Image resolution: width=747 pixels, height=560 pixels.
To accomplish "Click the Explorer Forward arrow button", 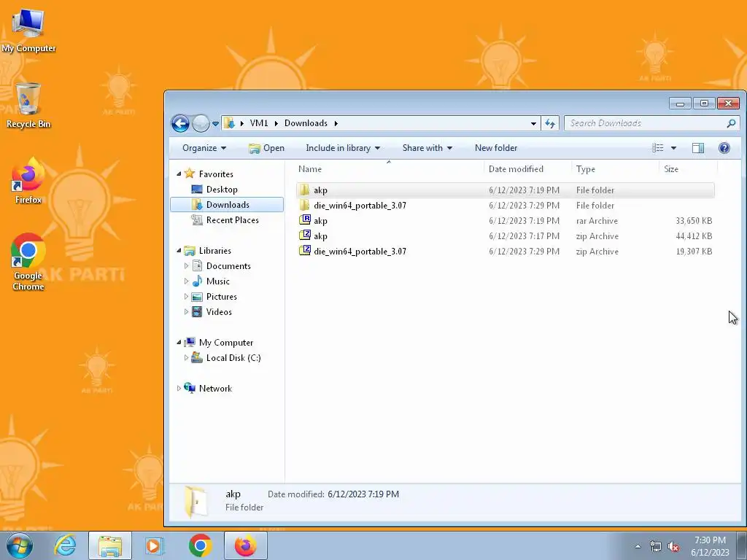I will click(x=201, y=123).
